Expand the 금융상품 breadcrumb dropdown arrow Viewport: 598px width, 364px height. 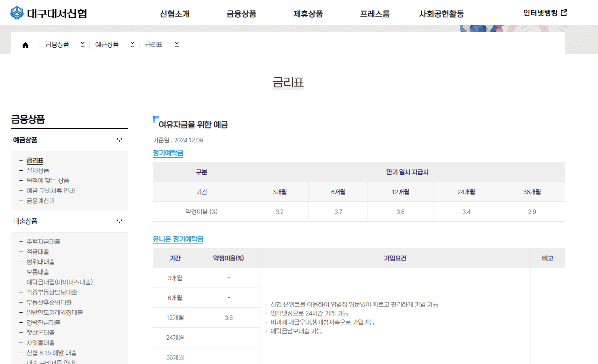click(82, 44)
